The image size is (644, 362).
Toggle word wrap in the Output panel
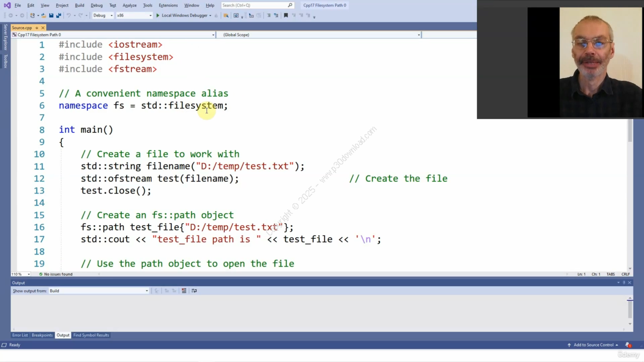(194, 291)
